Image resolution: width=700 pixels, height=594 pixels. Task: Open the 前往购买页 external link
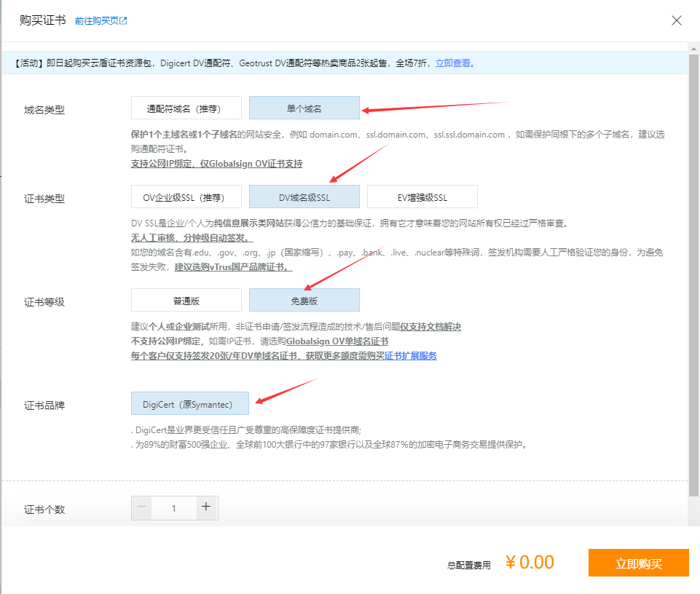101,21
